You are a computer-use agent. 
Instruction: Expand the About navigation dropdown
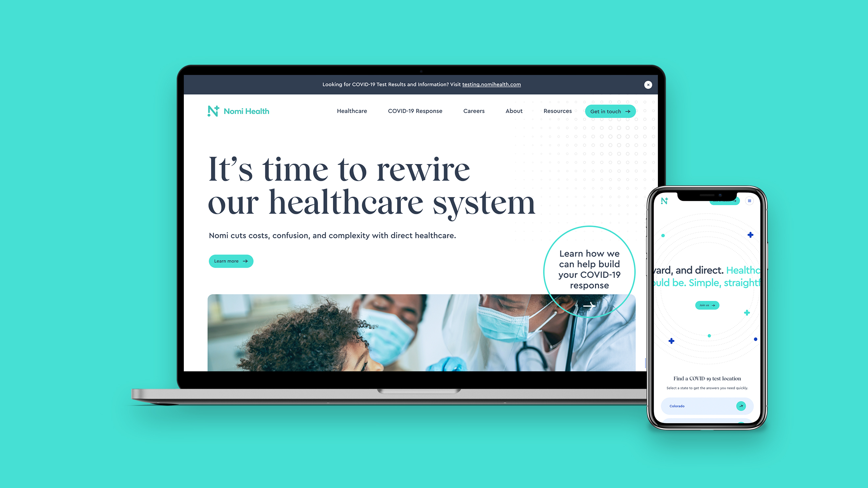[x=514, y=111]
